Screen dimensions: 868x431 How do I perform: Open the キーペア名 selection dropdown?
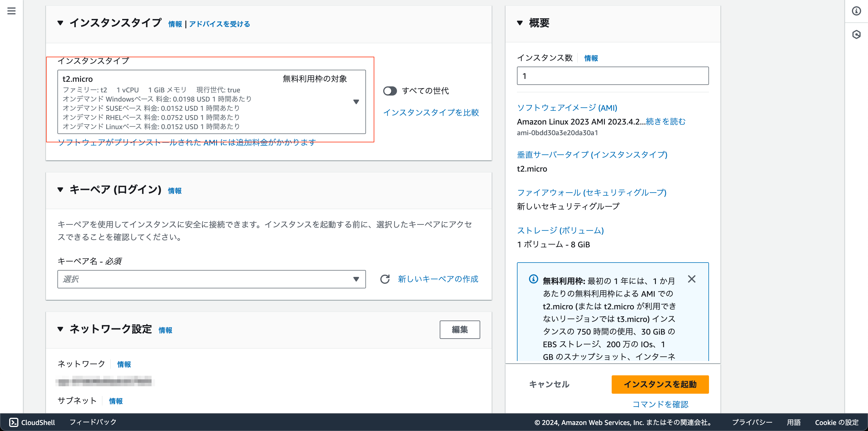212,279
